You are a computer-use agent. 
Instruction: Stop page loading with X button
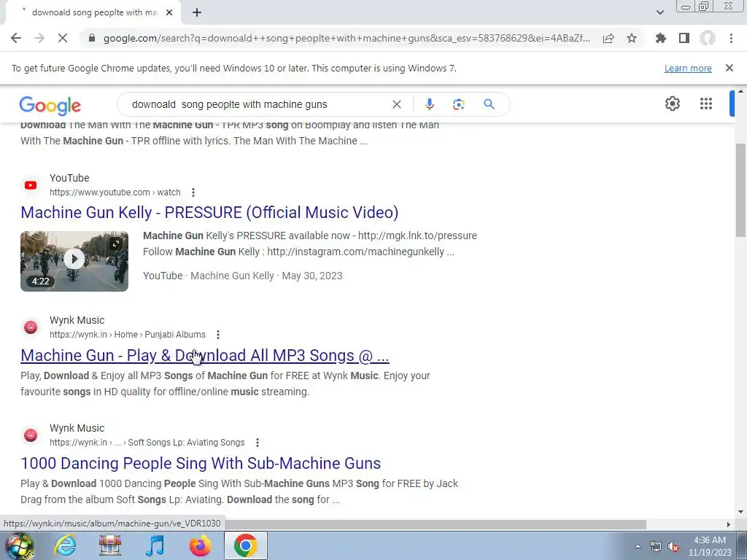(63, 38)
